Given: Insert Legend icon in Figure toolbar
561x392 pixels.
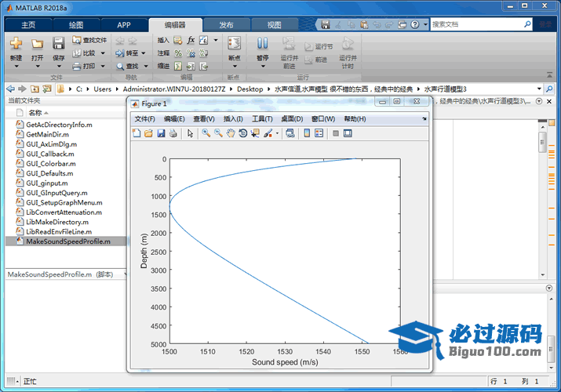Looking at the screenshot, I should coord(319,133).
